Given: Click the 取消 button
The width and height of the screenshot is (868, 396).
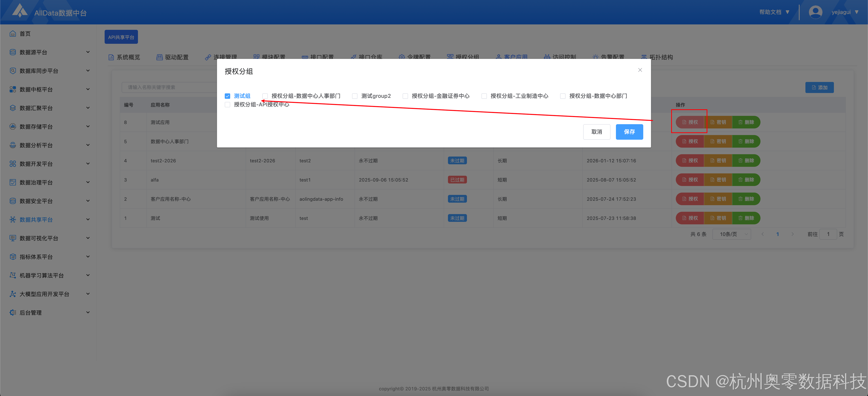Looking at the screenshot, I should 596,132.
